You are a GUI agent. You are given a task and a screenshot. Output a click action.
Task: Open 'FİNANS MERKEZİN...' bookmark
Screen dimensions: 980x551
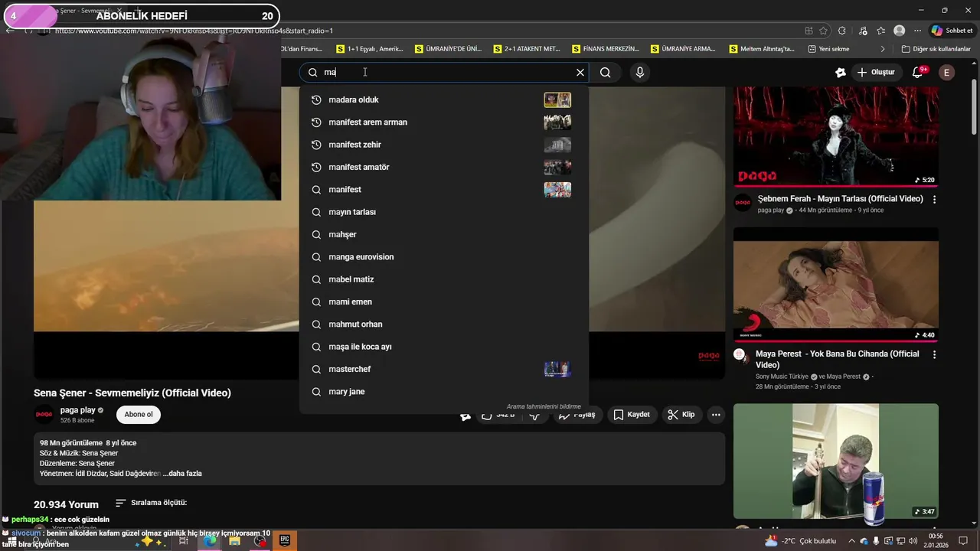[x=605, y=49]
